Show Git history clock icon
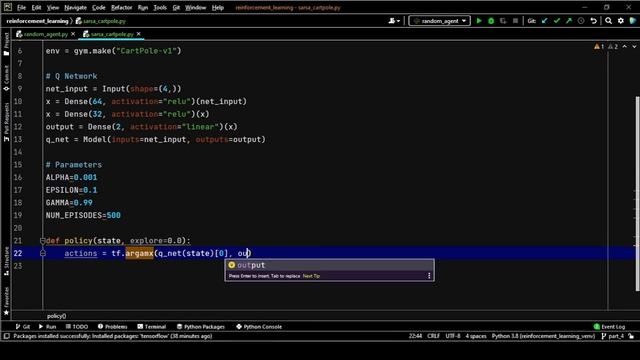This screenshot has width=640, height=360. point(581,21)
